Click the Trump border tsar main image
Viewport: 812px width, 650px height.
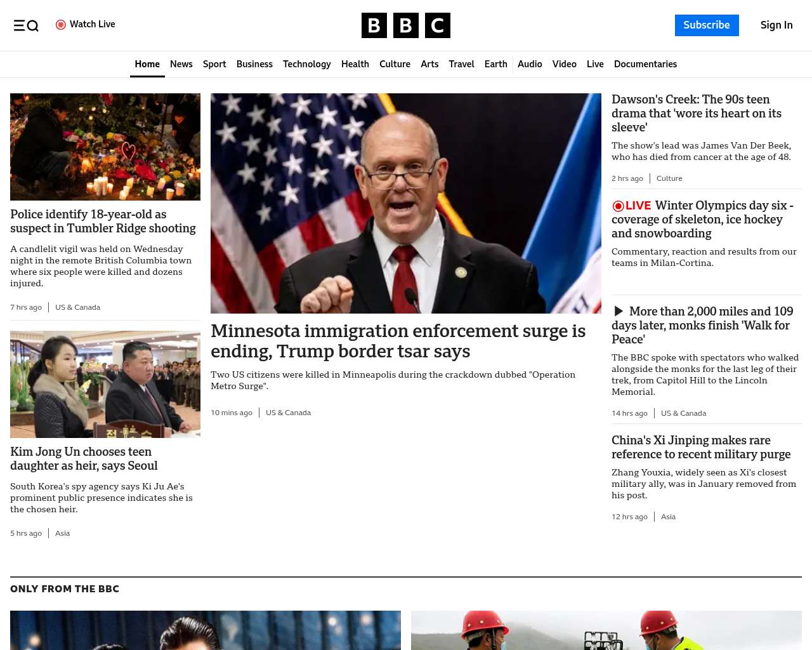(406, 203)
